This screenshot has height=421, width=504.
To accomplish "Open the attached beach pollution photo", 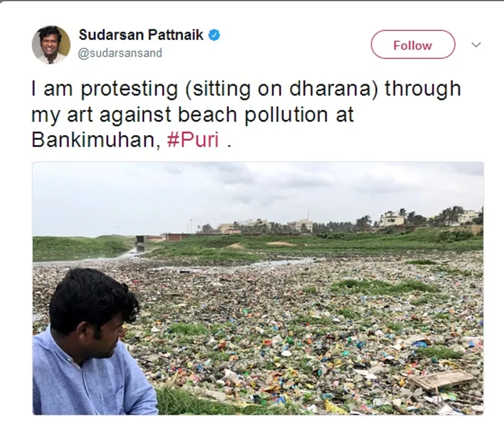I will [x=258, y=288].
